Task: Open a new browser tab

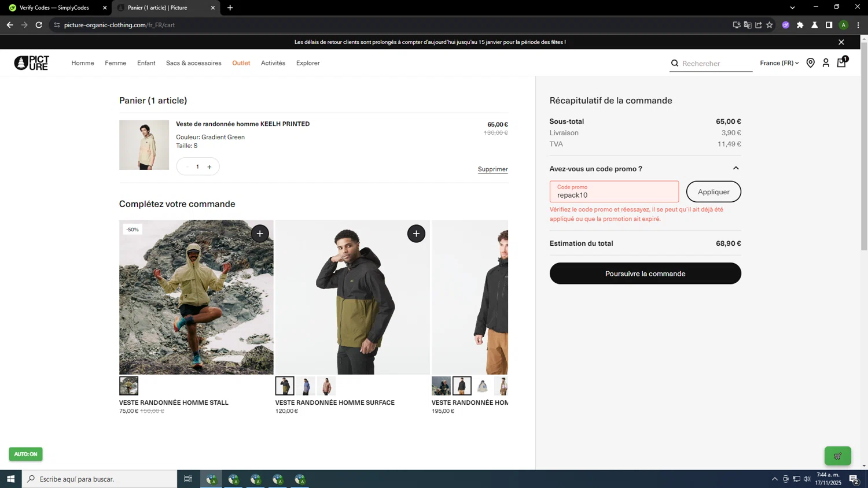Action: point(230,8)
